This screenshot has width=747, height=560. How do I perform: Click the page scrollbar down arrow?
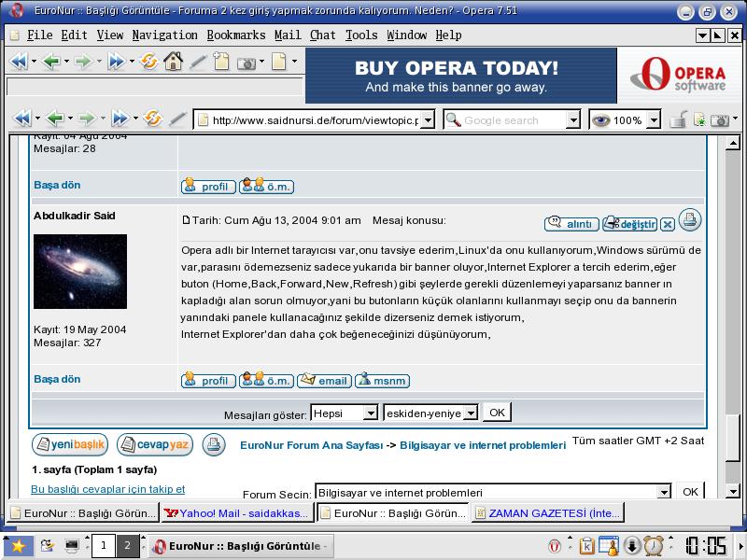tap(732, 491)
